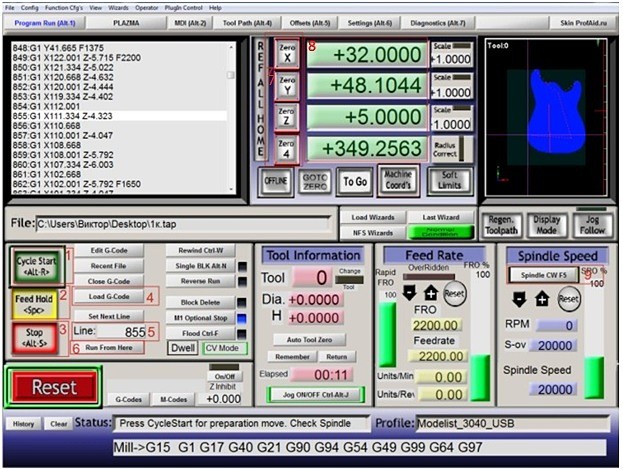Open the Config menu

coord(29,8)
